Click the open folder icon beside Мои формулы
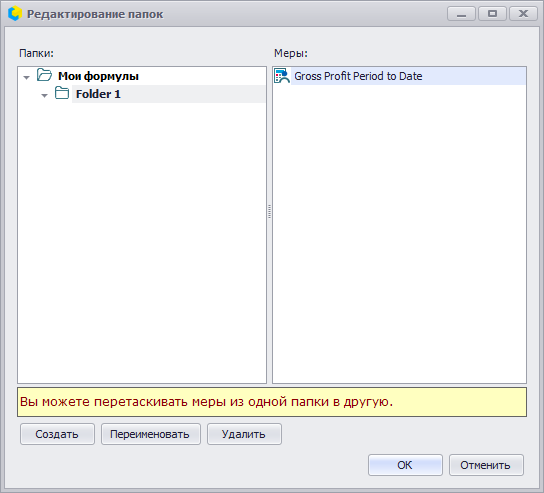544x493 pixels. [x=44, y=75]
